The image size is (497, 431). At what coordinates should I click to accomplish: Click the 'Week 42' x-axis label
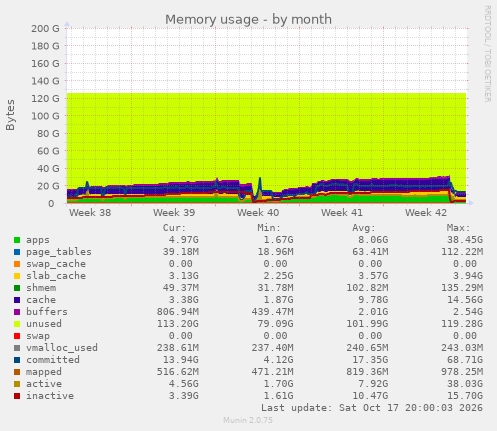(x=426, y=213)
